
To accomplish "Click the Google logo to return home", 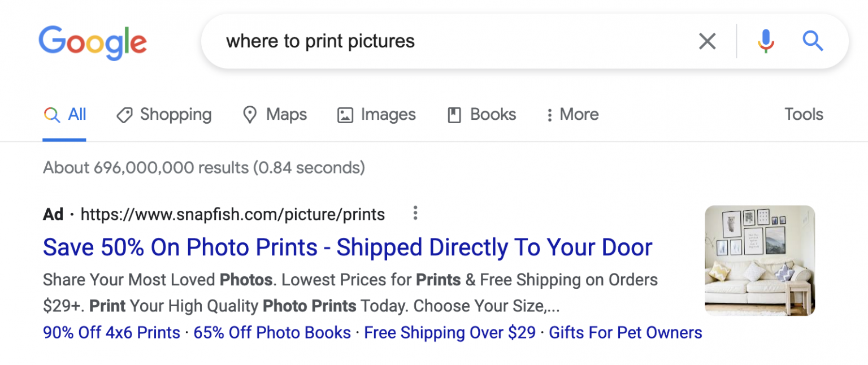I will pyautogui.click(x=92, y=41).
